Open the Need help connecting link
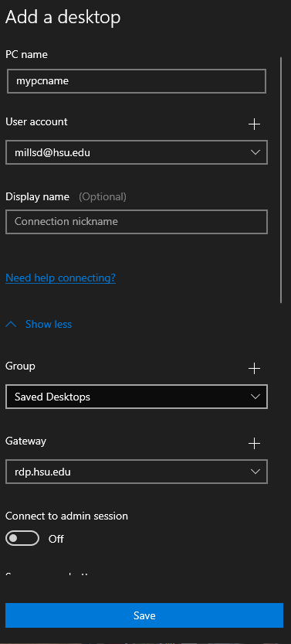The height and width of the screenshot is (644, 291). coord(61,278)
